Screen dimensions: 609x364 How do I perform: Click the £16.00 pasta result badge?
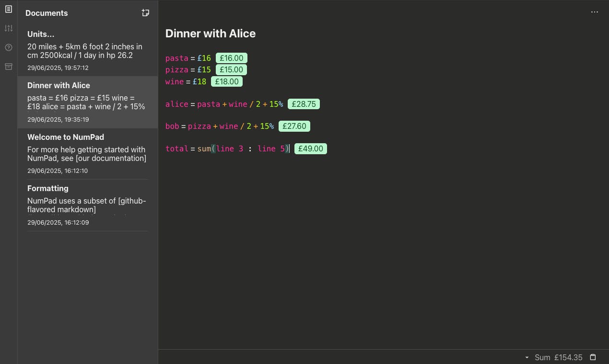pyautogui.click(x=232, y=58)
